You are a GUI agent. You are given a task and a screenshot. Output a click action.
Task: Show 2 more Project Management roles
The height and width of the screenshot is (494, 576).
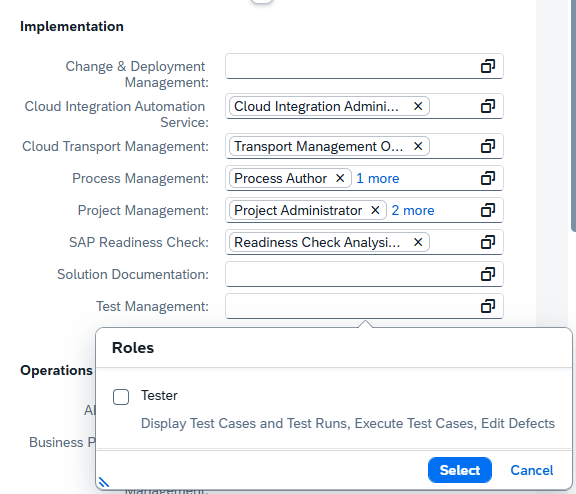pyautogui.click(x=413, y=210)
